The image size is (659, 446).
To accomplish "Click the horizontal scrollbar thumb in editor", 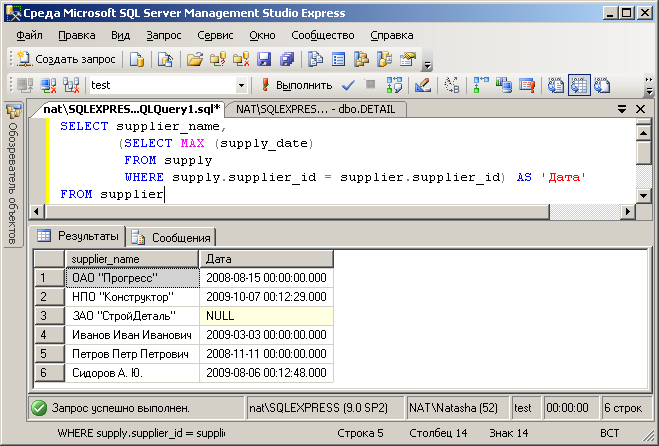I will [296, 211].
